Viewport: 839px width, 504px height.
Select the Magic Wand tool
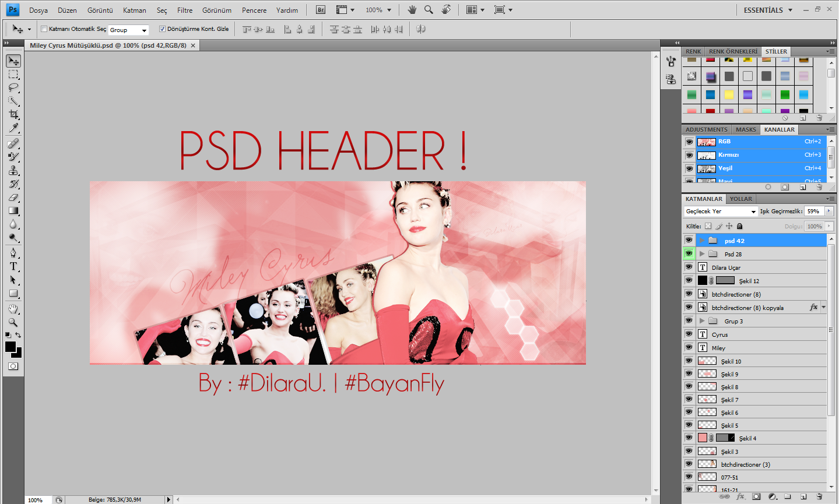(x=13, y=101)
